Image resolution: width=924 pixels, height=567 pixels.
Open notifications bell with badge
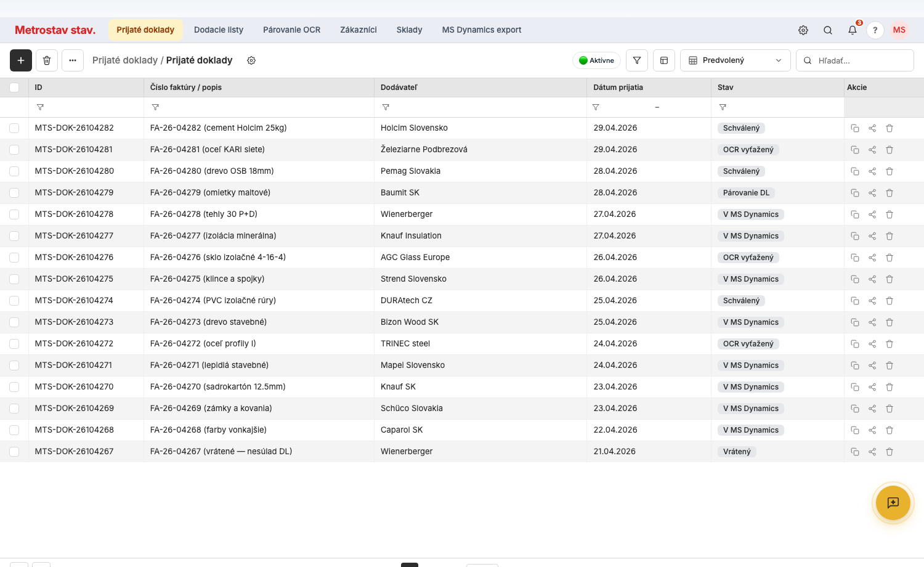click(853, 30)
